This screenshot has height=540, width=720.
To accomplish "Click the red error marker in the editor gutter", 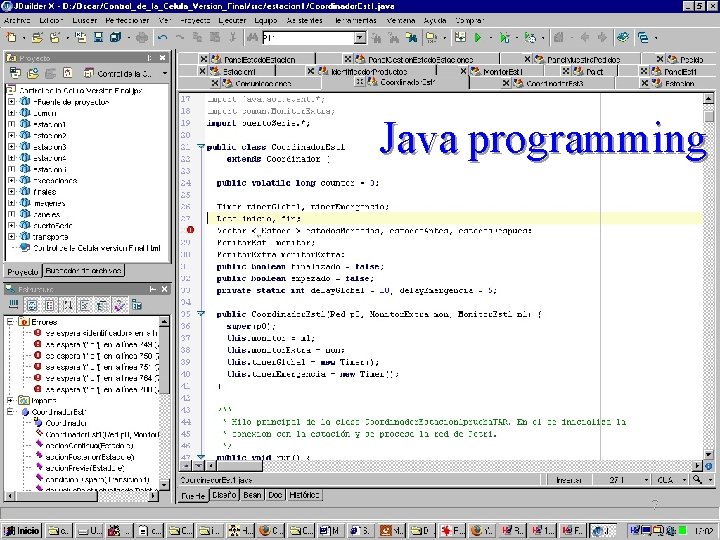I will pyautogui.click(x=190, y=230).
